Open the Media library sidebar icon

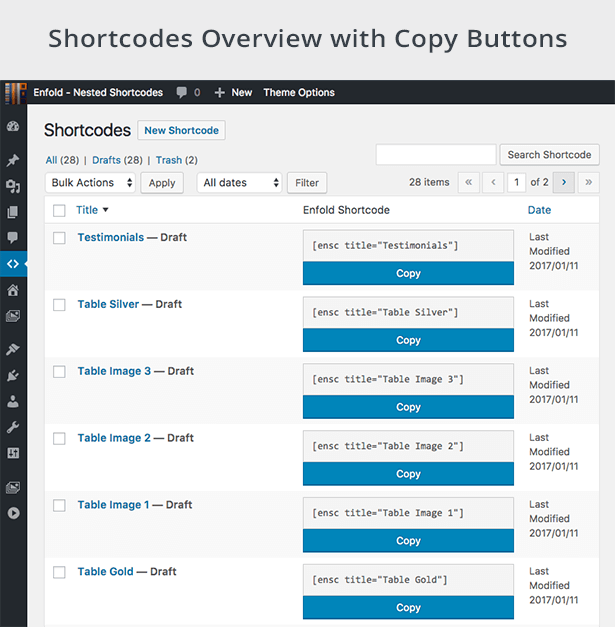point(13,186)
